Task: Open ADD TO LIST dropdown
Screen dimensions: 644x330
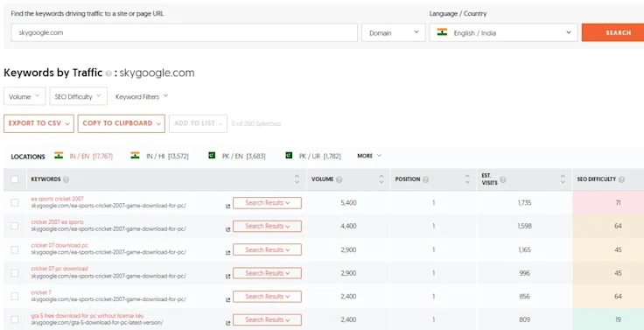Action: pyautogui.click(x=198, y=123)
